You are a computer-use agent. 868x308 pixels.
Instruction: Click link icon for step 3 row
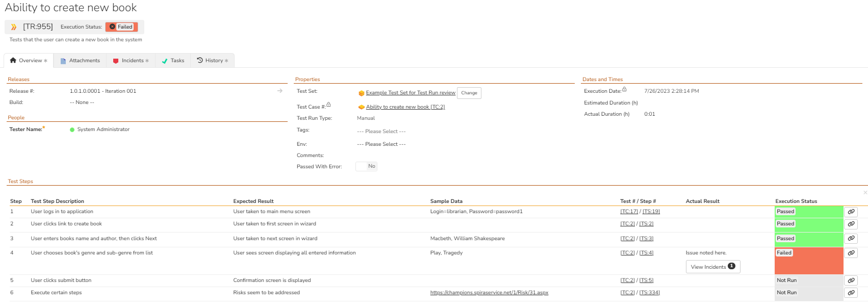[851, 239]
